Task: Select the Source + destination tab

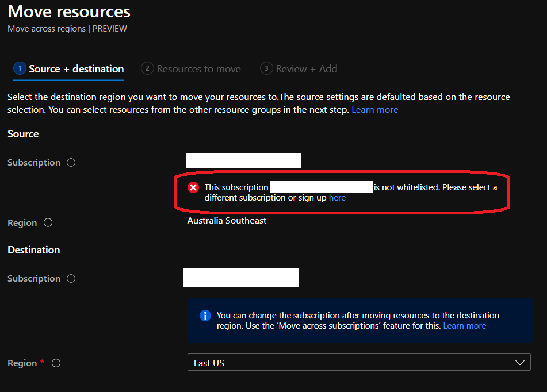Action: pos(76,69)
